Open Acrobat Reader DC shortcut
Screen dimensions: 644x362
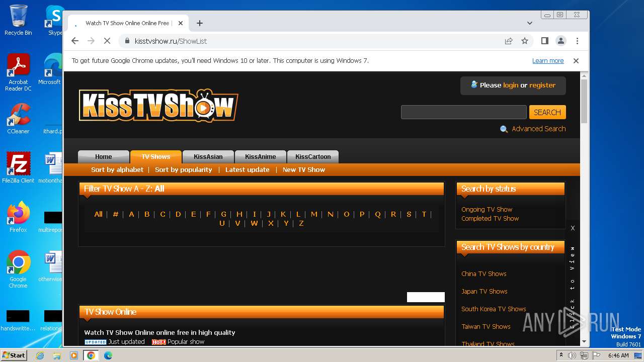(x=18, y=73)
